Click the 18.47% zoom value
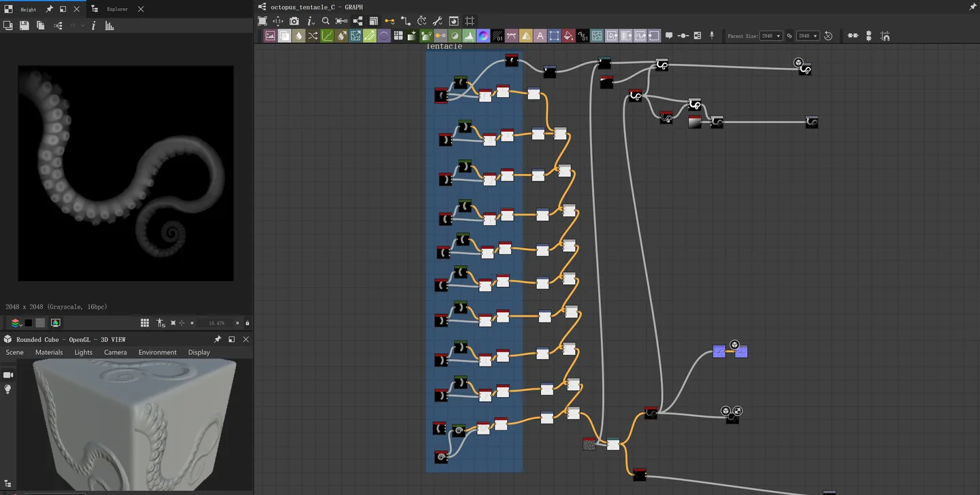The height and width of the screenshot is (495, 980). click(216, 323)
